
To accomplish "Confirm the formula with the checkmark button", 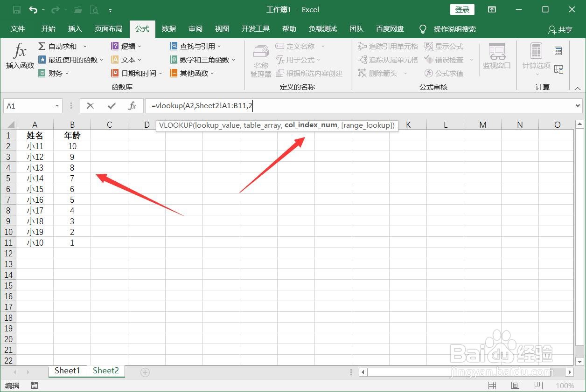I will pos(111,106).
